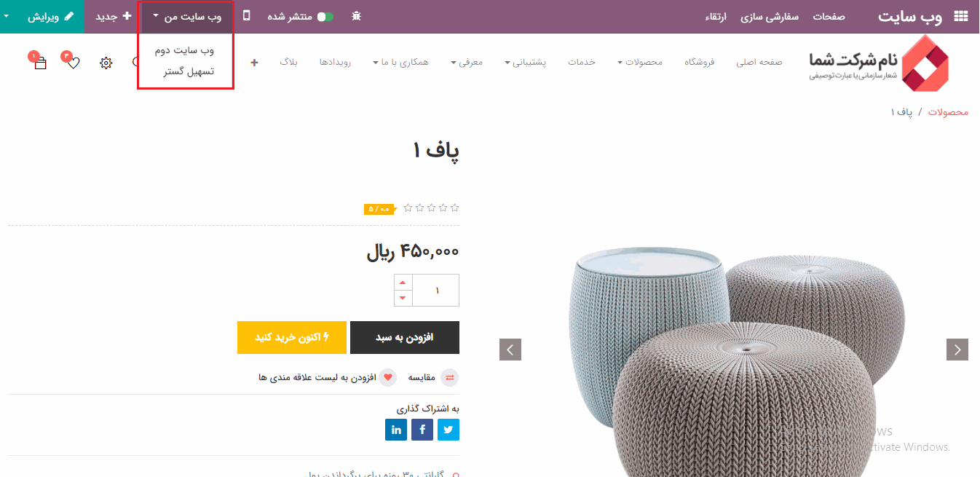Screen dimensions: 980x477
Task: Toggle the منتشر شده published switch
Action: (x=325, y=17)
